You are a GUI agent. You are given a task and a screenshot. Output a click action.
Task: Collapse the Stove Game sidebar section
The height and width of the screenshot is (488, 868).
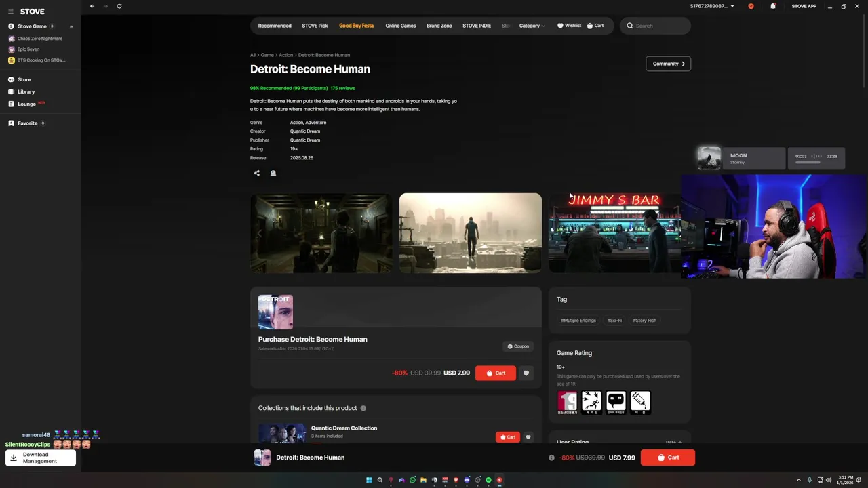click(71, 26)
